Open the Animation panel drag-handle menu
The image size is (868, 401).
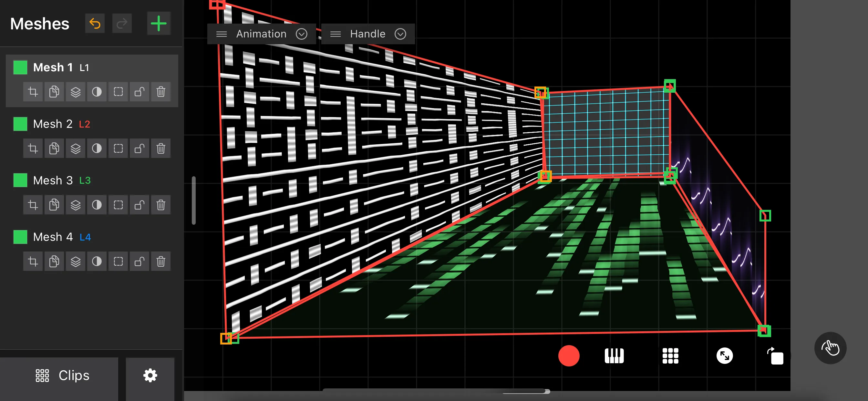click(x=222, y=34)
